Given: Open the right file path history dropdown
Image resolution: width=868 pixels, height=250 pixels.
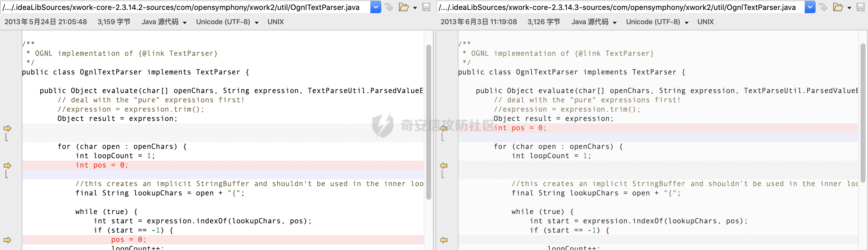Looking at the screenshot, I should click(809, 7).
